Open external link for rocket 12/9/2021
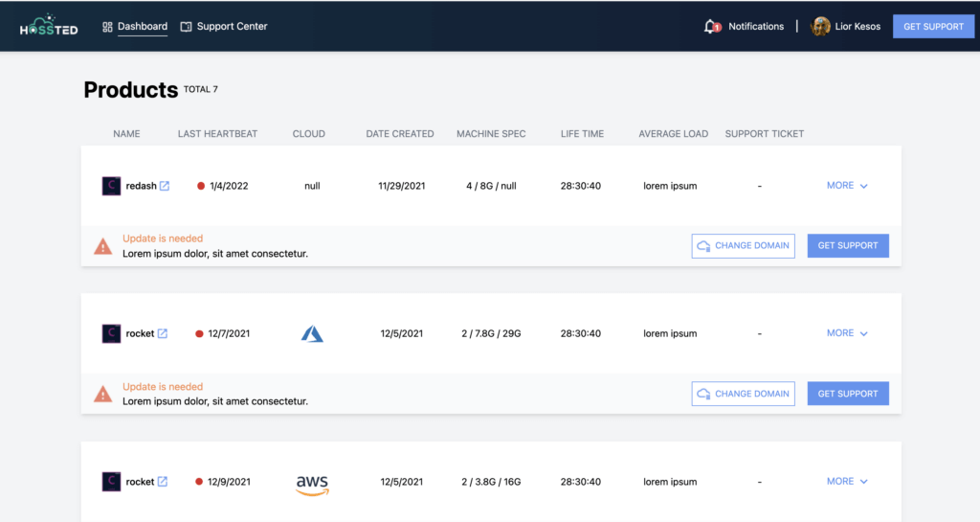 (x=163, y=482)
